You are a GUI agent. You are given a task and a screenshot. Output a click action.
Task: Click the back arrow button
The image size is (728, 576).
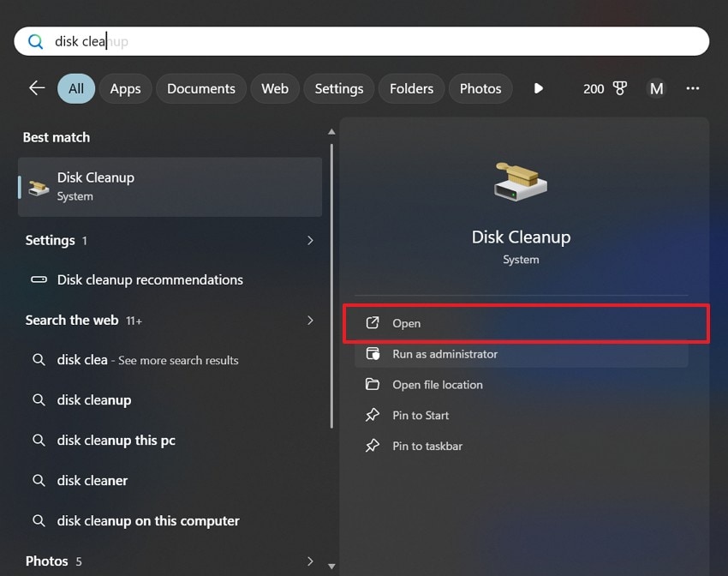pos(36,88)
